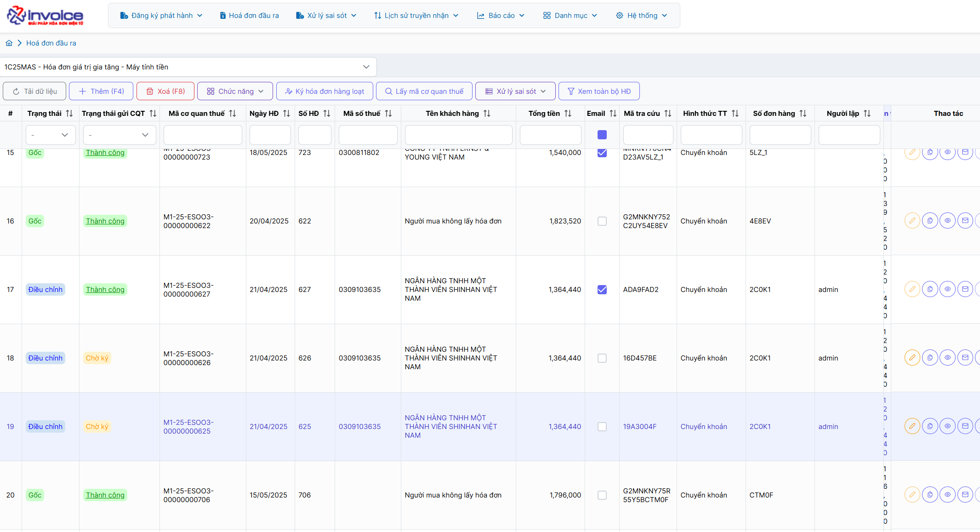Click Ký hóa đơn hàng loạt button
The width and height of the screenshot is (980, 532).
tap(325, 92)
